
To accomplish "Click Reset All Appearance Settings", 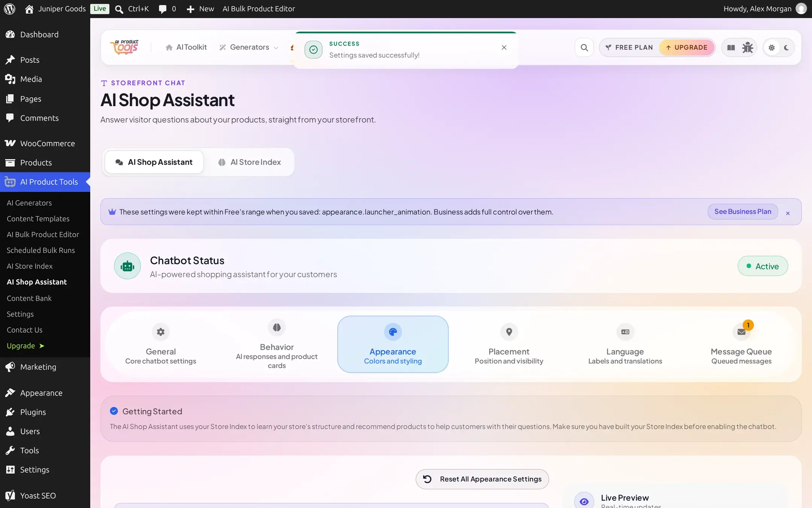I will [x=482, y=479].
